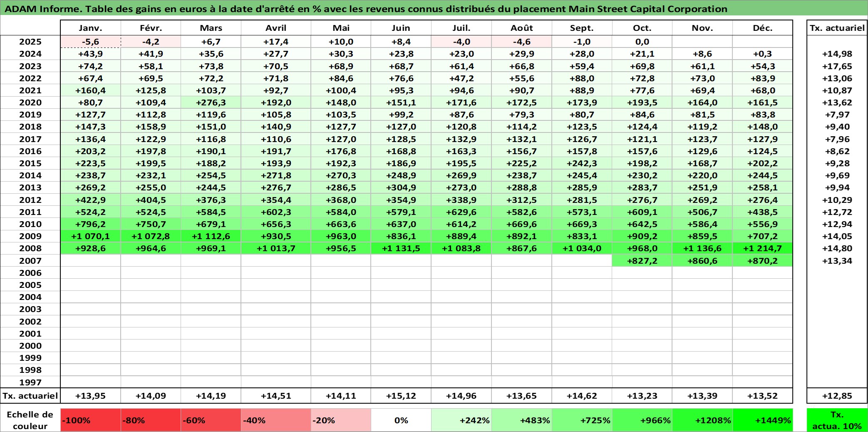Click the +1 131,5 cell in June 2008
868x432 pixels.
[401, 248]
